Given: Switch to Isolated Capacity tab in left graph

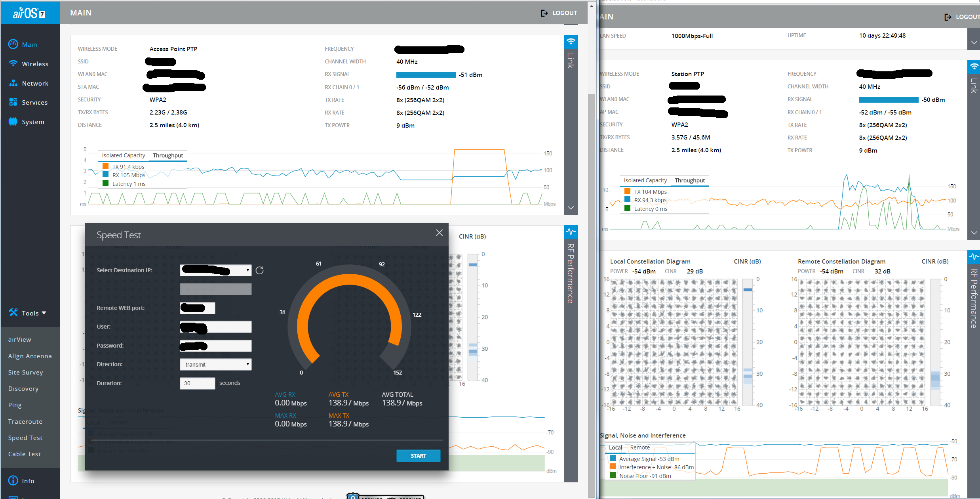Looking at the screenshot, I should (123, 155).
